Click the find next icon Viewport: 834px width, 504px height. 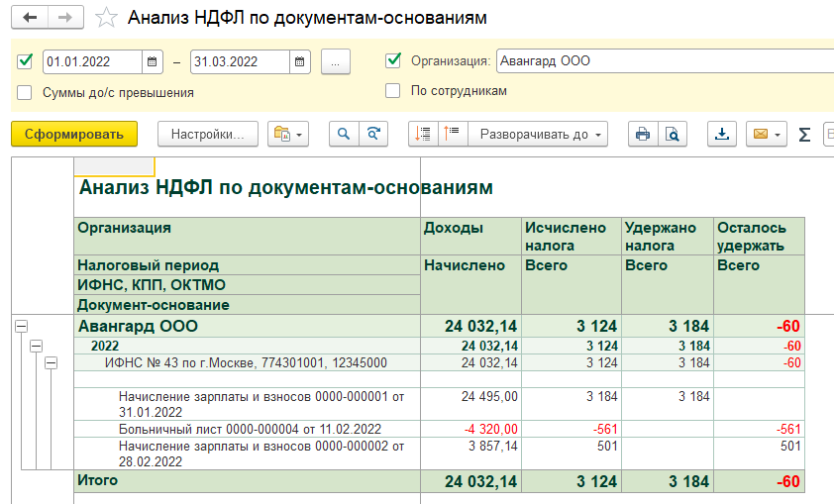(373, 134)
